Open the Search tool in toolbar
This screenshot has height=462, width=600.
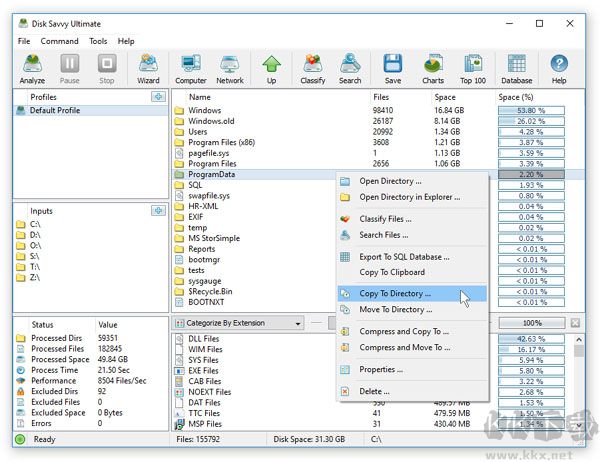(350, 69)
